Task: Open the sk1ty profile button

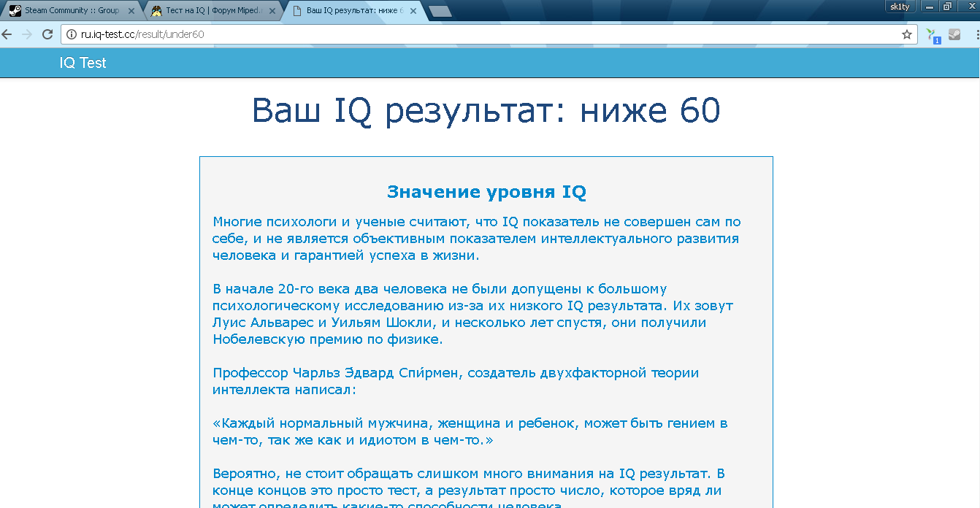Action: [x=900, y=6]
